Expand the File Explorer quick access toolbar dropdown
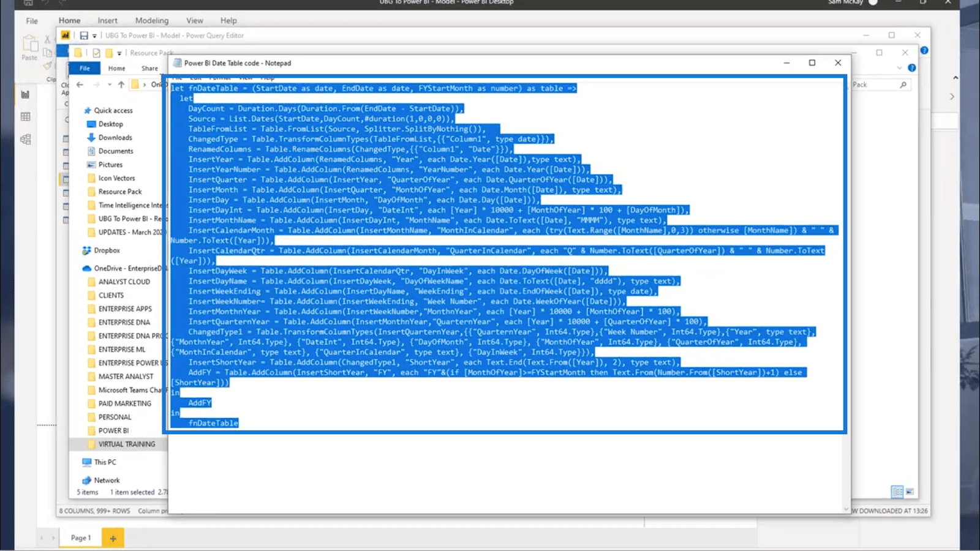This screenshot has width=980, height=551. click(x=119, y=53)
